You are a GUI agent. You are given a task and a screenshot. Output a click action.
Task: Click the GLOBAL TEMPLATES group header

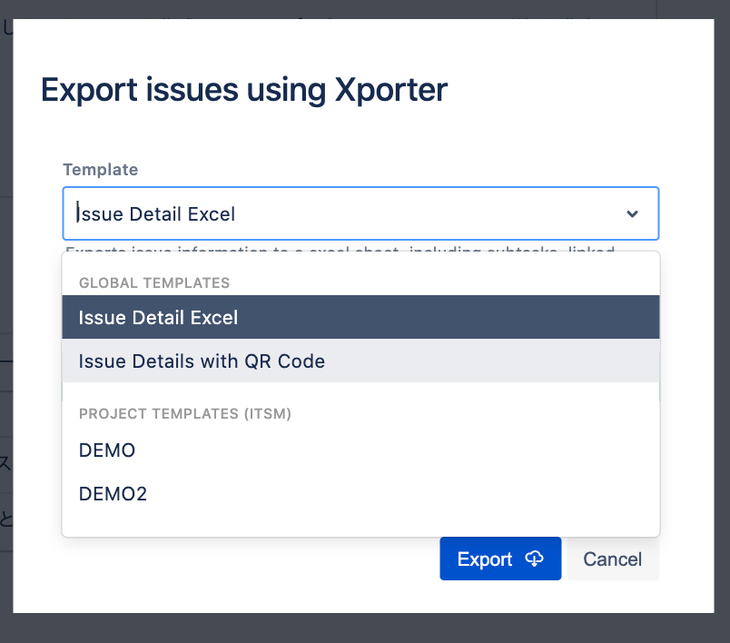(154, 283)
